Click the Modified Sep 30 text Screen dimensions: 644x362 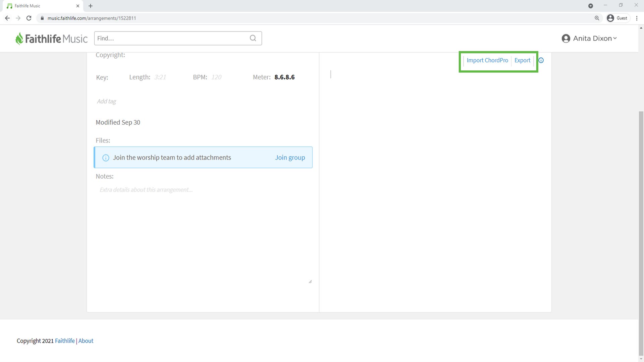point(118,122)
